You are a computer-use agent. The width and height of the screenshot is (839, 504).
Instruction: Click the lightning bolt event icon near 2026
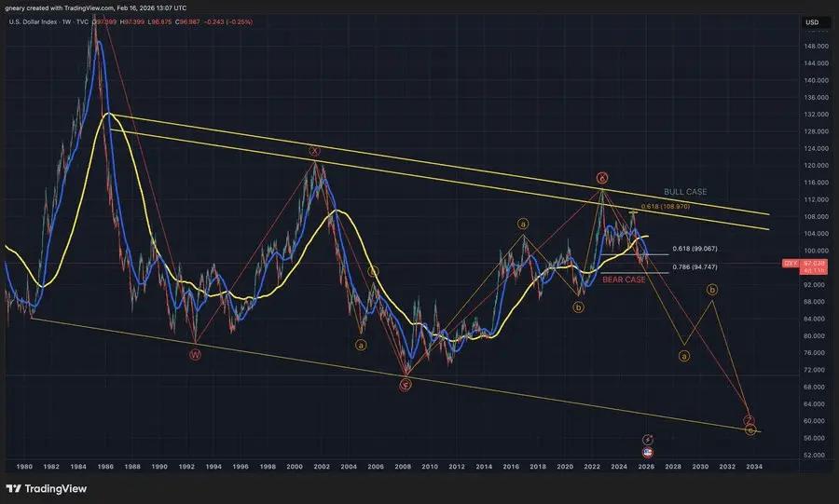coord(648,439)
